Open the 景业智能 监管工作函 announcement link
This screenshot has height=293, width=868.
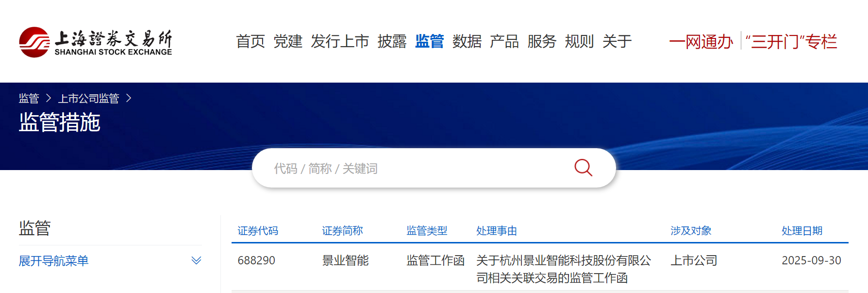click(564, 269)
